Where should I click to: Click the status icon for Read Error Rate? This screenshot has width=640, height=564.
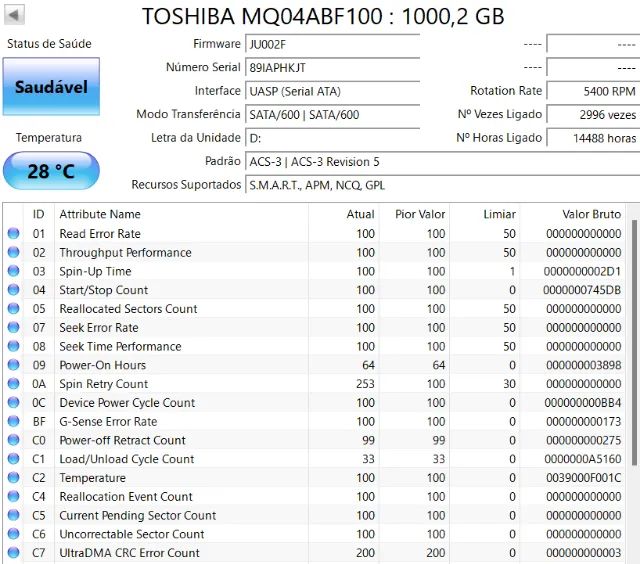point(13,233)
